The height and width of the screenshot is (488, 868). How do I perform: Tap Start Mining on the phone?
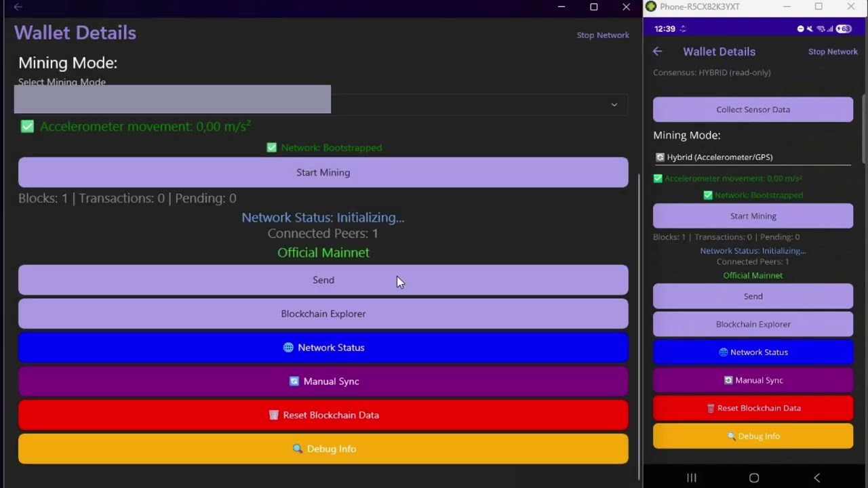(x=753, y=216)
